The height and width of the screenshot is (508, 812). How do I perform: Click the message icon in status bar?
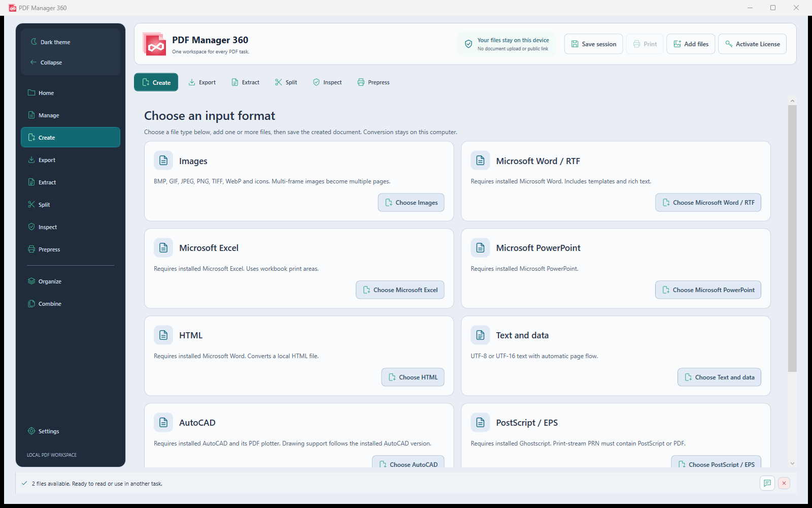tap(767, 483)
